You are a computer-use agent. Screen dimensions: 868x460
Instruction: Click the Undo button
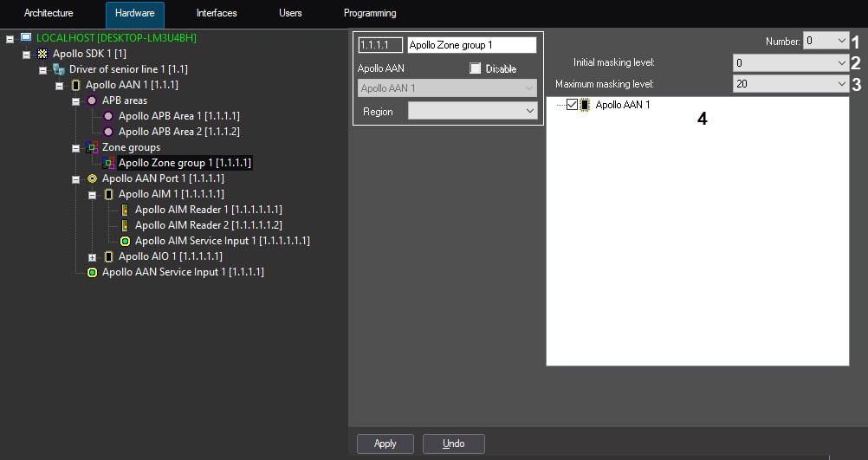pyautogui.click(x=454, y=444)
